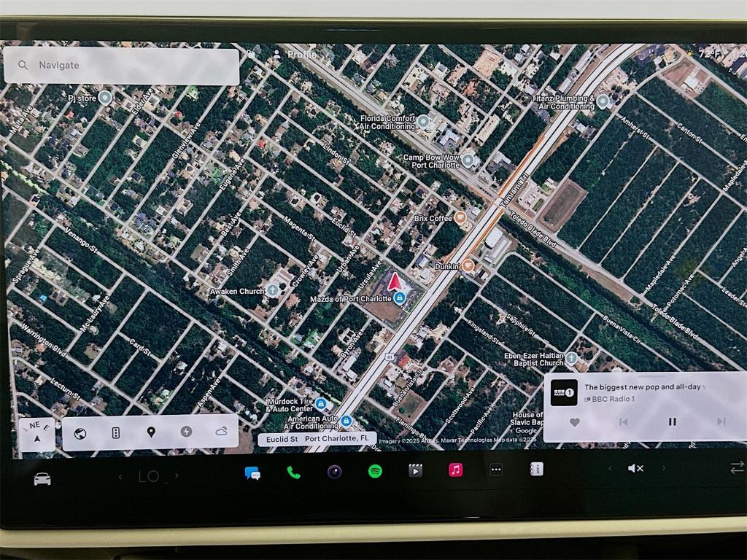The height and width of the screenshot is (560, 747).
Task: Select the Pj store map pin
Action: [x=104, y=98]
